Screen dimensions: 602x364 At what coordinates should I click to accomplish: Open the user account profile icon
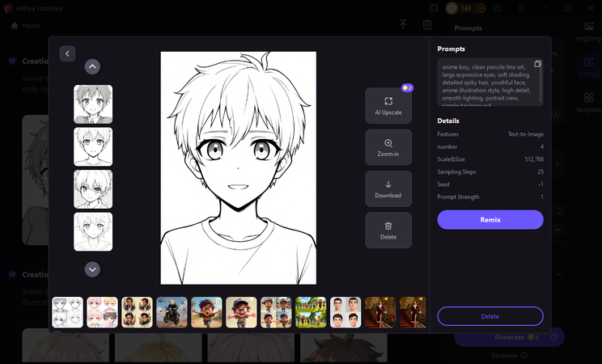(498, 8)
